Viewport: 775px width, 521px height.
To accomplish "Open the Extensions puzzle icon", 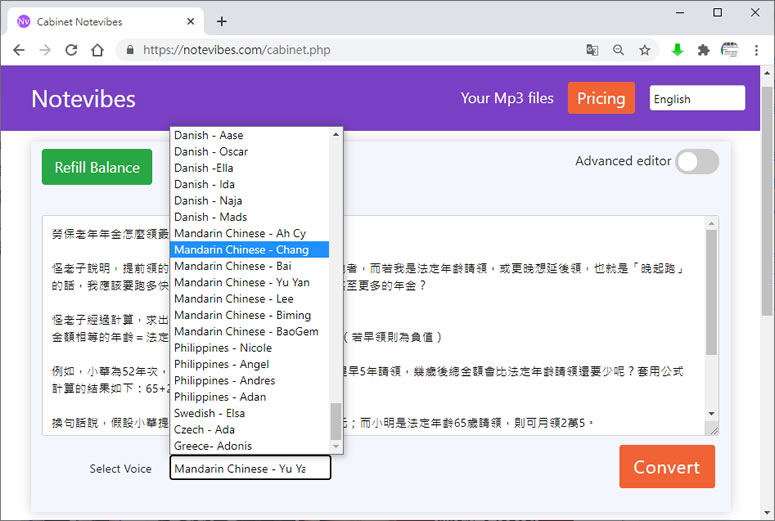I will pos(703,50).
